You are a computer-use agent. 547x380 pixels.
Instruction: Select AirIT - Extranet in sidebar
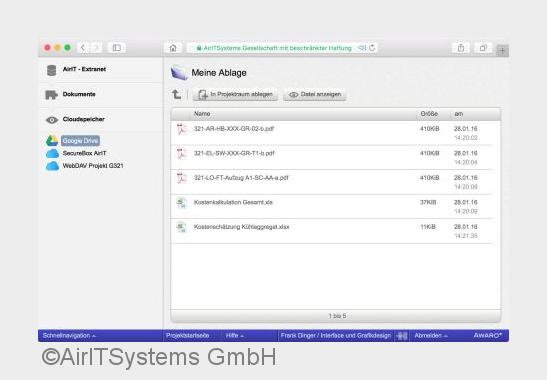(x=84, y=69)
